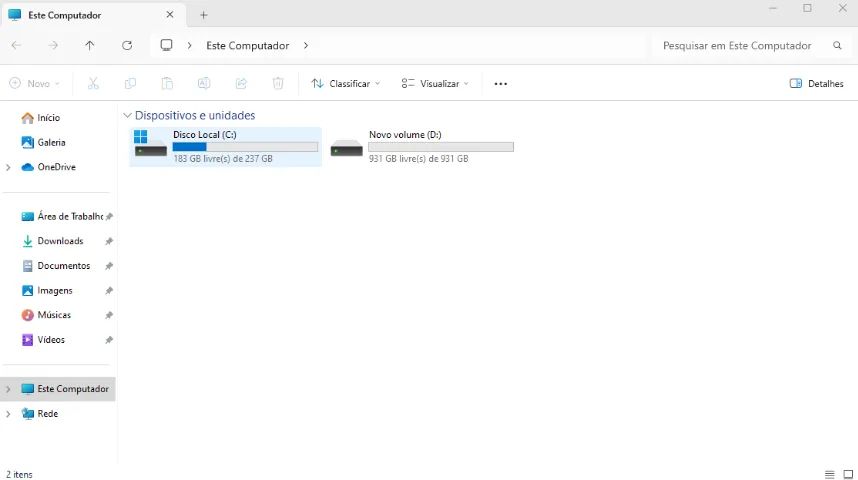Viewport: 858px width, 480px height.
Task: Unpin Vídeos using its pin icon
Action: (109, 339)
